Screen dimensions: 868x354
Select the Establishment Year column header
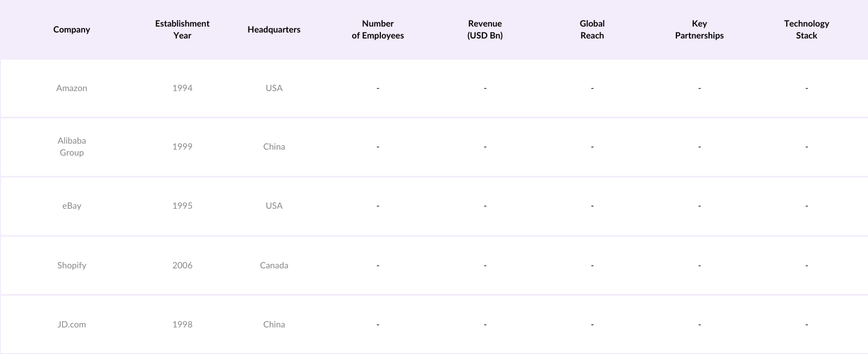[182, 30]
